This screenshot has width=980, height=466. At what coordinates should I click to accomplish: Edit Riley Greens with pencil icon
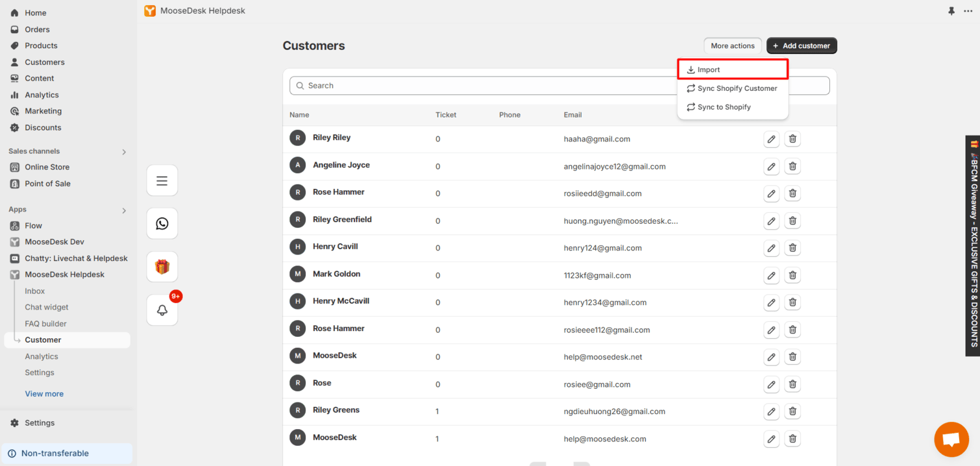coord(771,411)
